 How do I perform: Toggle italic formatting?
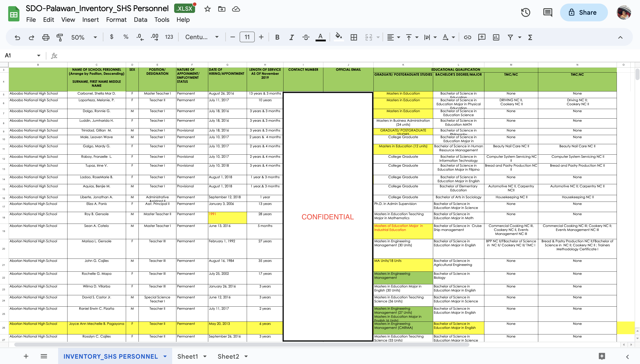coord(291,37)
